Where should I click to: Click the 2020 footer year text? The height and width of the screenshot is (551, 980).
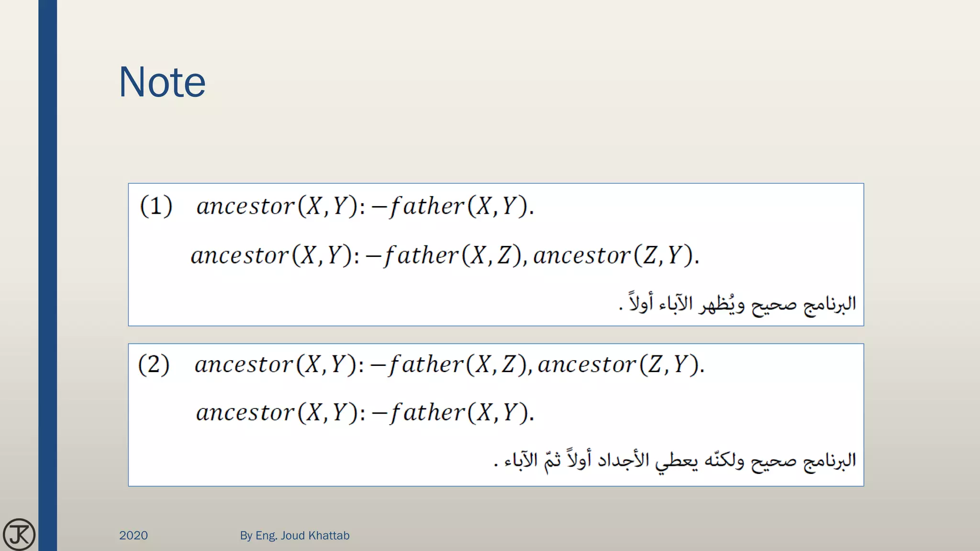point(134,535)
